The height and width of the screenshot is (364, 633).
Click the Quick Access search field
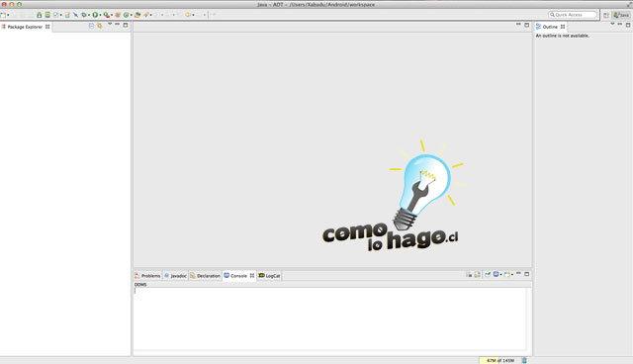pos(573,15)
